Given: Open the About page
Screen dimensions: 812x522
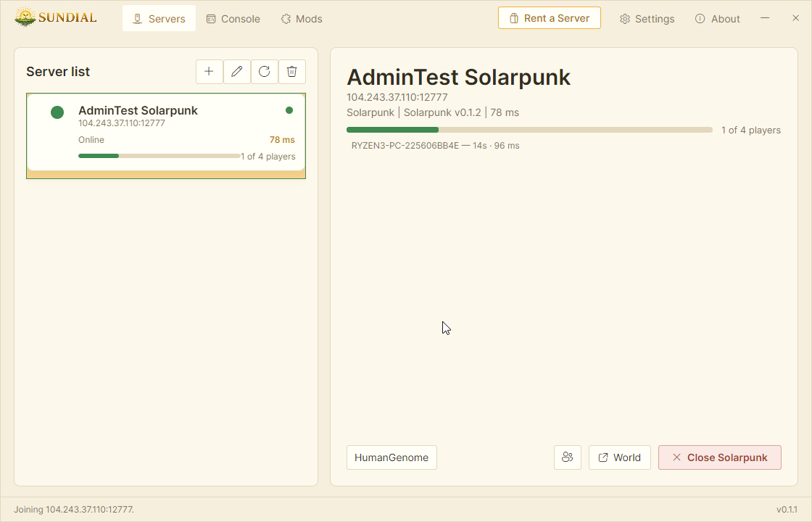Looking at the screenshot, I should point(717,19).
